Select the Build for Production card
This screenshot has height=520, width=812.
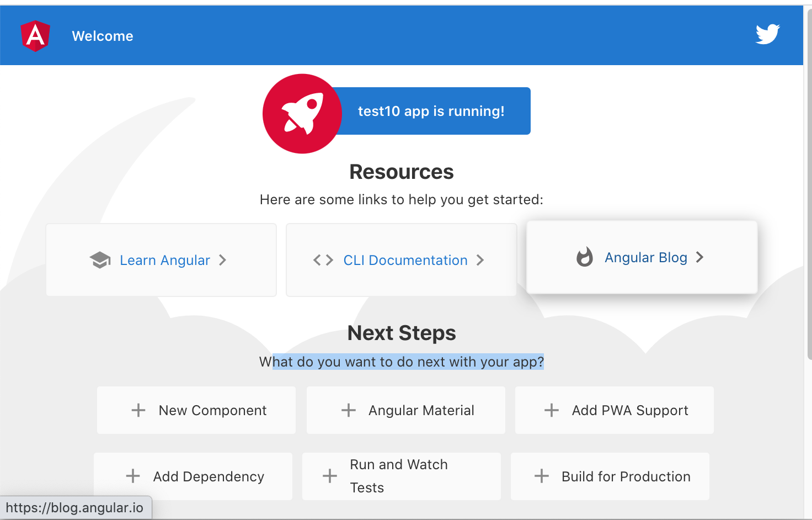click(x=610, y=476)
